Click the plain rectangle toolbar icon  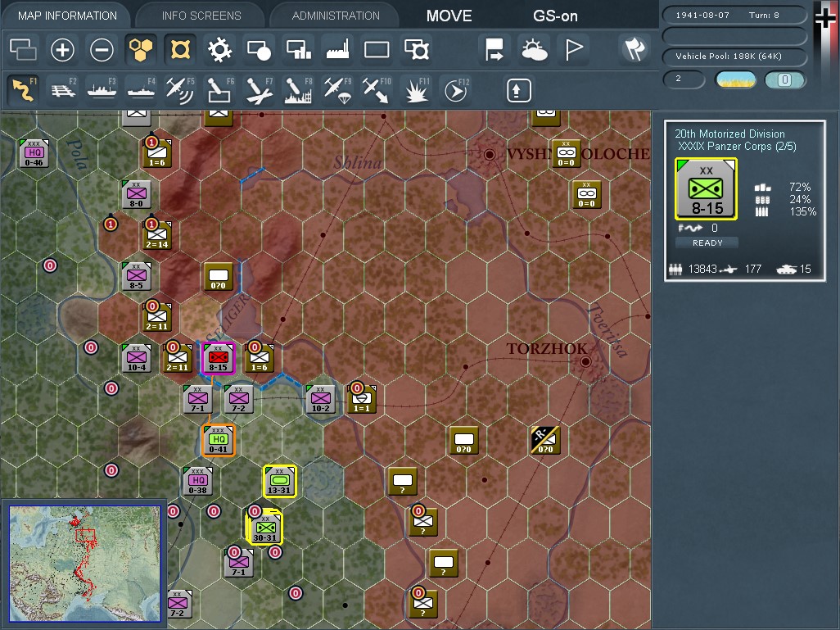[x=377, y=50]
